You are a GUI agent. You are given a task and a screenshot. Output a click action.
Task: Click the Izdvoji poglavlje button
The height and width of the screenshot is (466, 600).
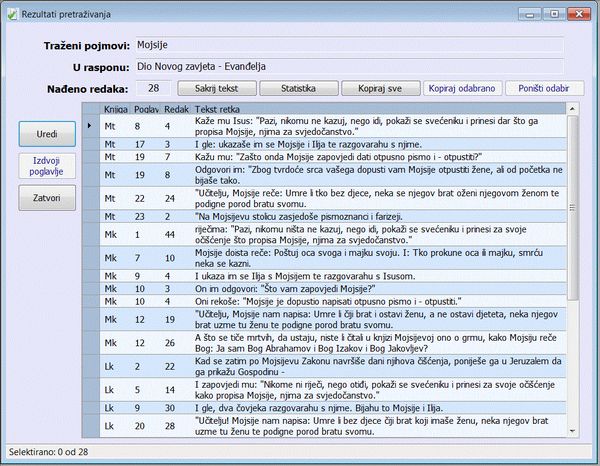pos(46,166)
